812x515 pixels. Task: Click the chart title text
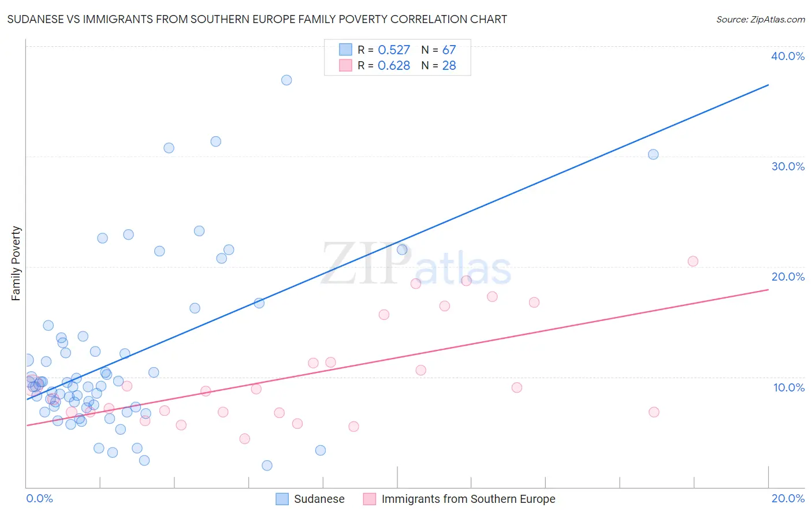pos(257,19)
